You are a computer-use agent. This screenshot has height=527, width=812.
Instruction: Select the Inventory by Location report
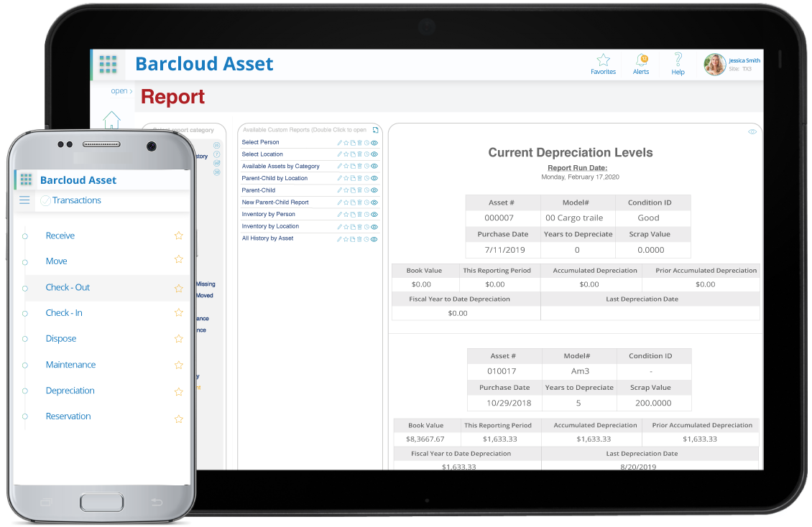270,226
